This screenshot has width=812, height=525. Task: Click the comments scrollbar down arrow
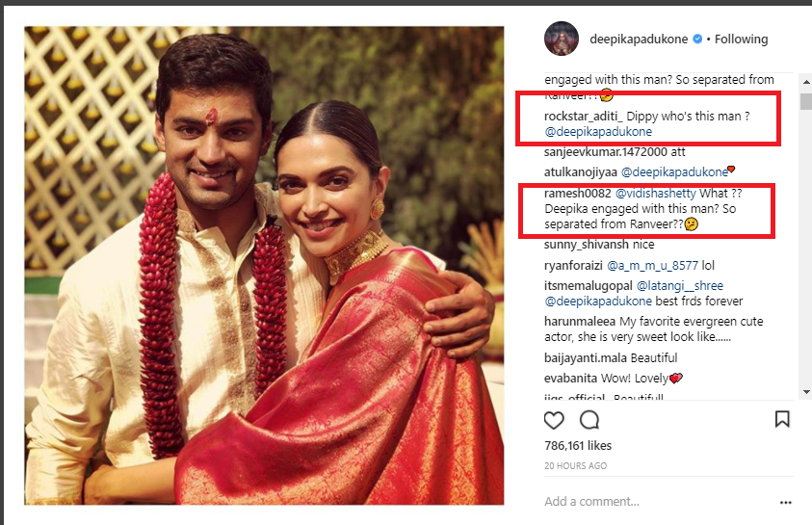click(805, 391)
